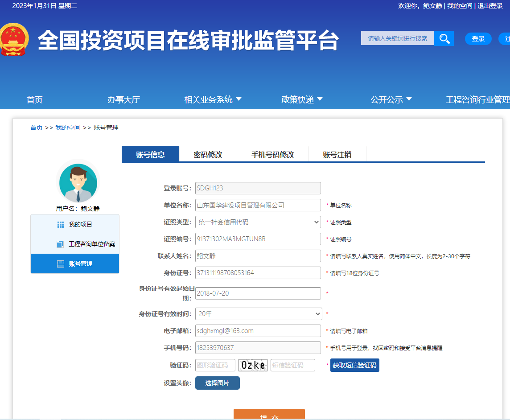Open the 手机号码修改 tab
Screen dimensions: 510x420
[273, 153]
